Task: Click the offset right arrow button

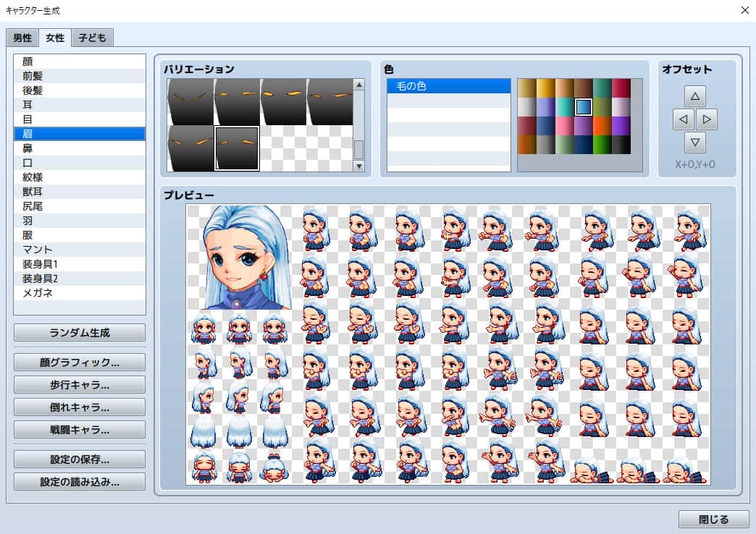Action: click(706, 119)
